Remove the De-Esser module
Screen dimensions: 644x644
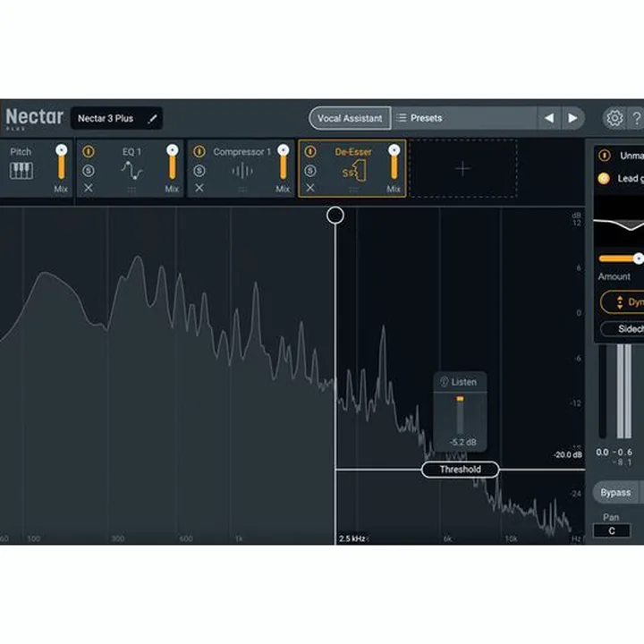coord(310,188)
